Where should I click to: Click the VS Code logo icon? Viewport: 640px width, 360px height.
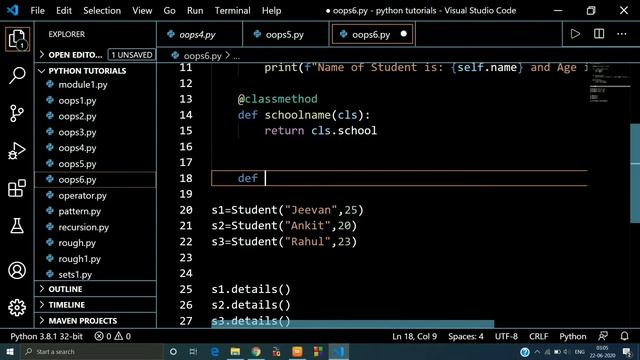point(13,10)
